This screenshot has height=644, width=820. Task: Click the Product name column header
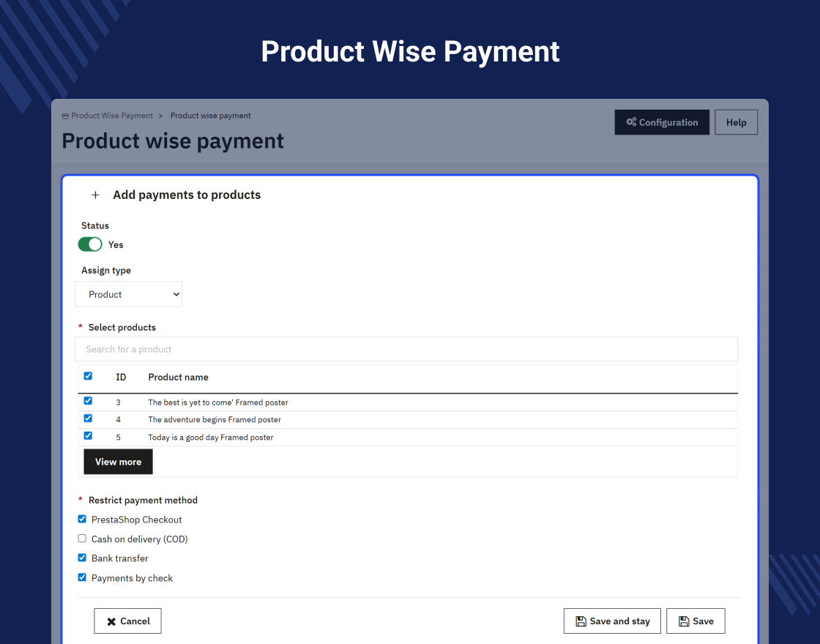coord(178,377)
